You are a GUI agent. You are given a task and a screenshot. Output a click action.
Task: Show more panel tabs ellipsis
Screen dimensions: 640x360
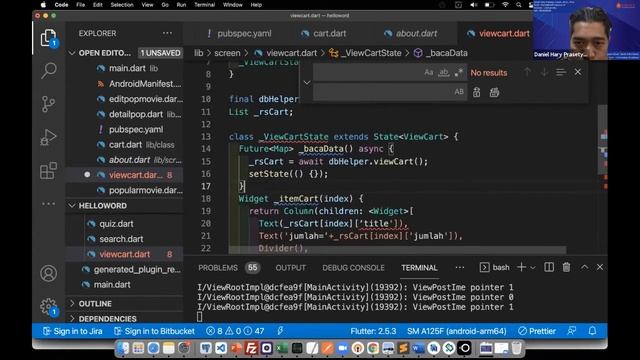click(460, 267)
